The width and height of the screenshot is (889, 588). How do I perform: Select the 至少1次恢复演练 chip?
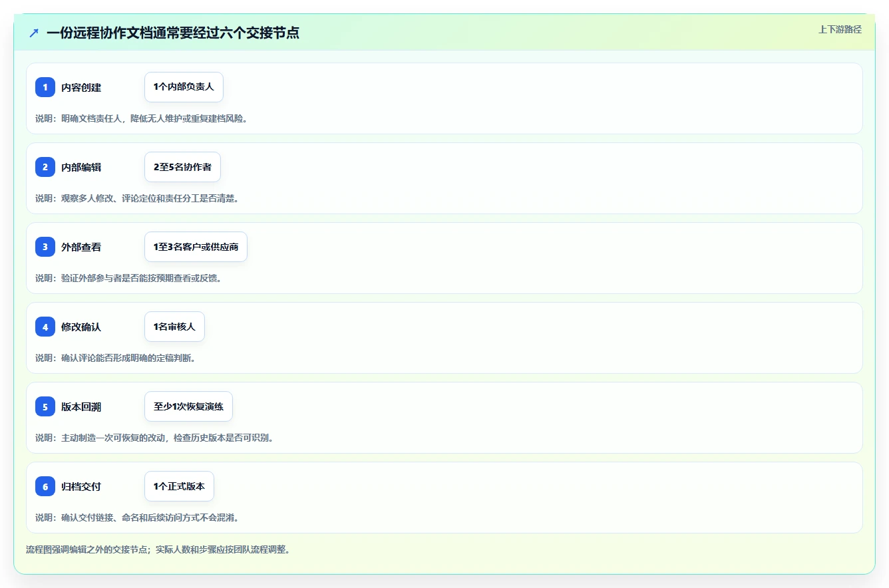click(x=188, y=406)
